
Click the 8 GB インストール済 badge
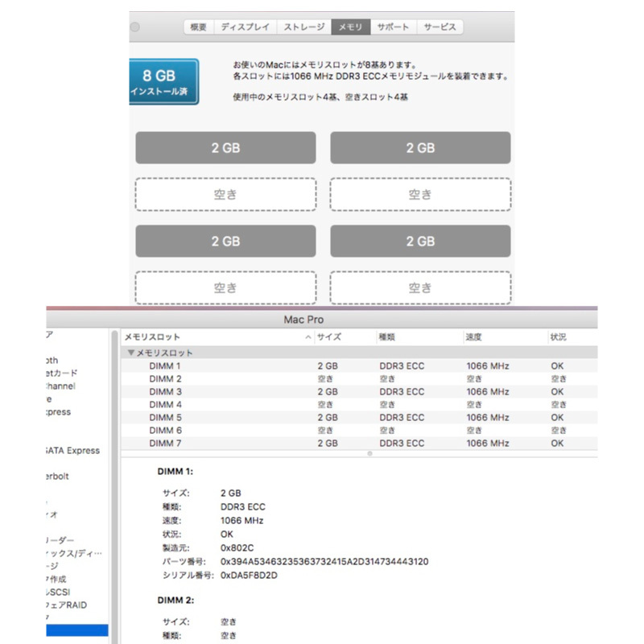click(x=163, y=81)
